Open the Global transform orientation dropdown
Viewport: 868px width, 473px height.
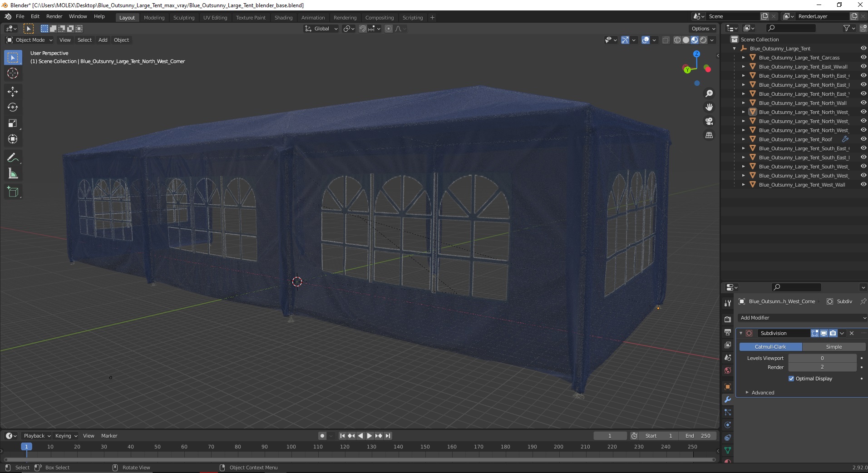321,29
